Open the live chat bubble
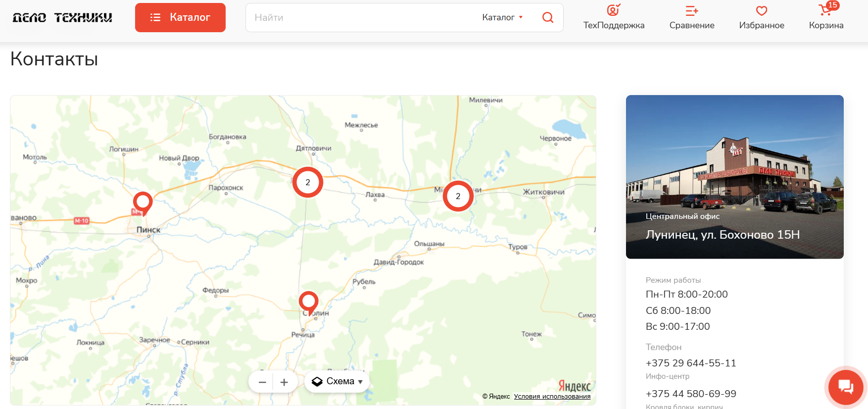The image size is (868, 409). click(846, 387)
